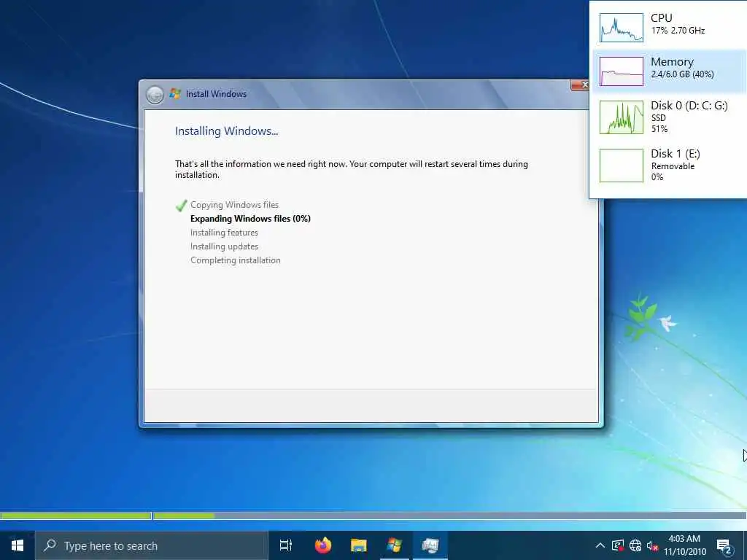Image resolution: width=747 pixels, height=560 pixels.
Task: Click 'Installing features' step text
Action: point(225,233)
